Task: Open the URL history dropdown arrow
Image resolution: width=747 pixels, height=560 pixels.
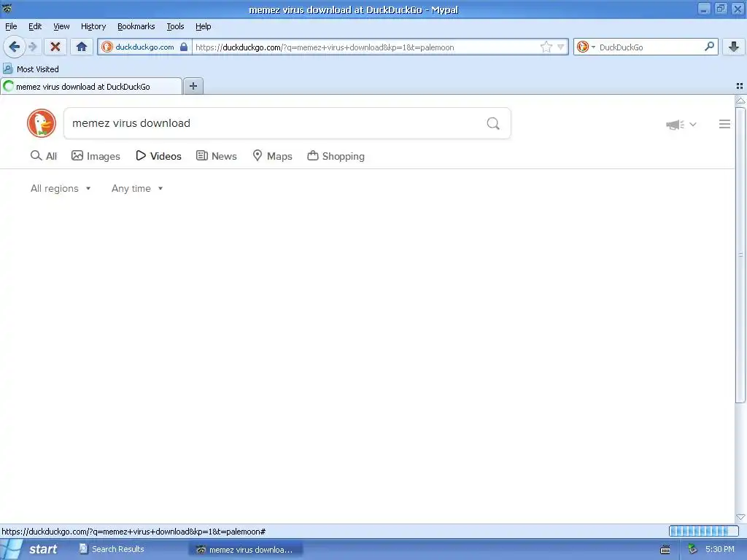Action: [561, 47]
